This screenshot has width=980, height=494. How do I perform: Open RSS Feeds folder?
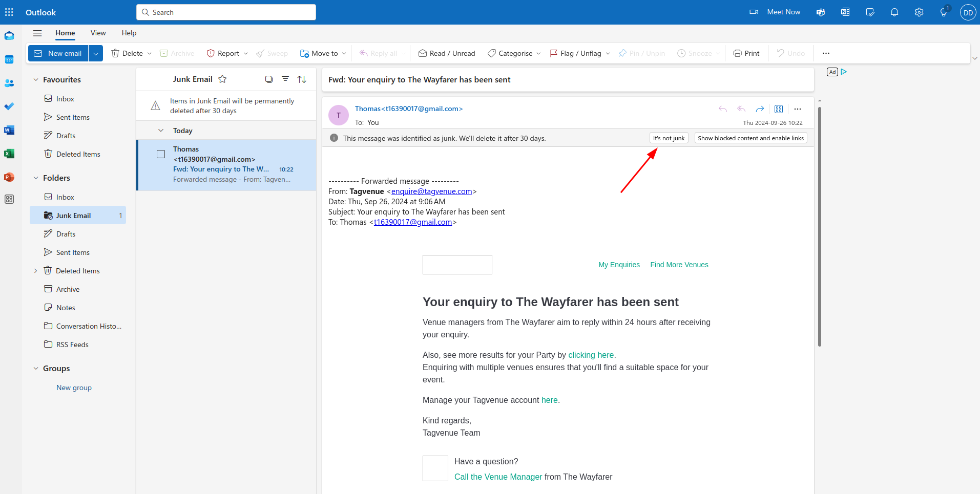coord(78,345)
